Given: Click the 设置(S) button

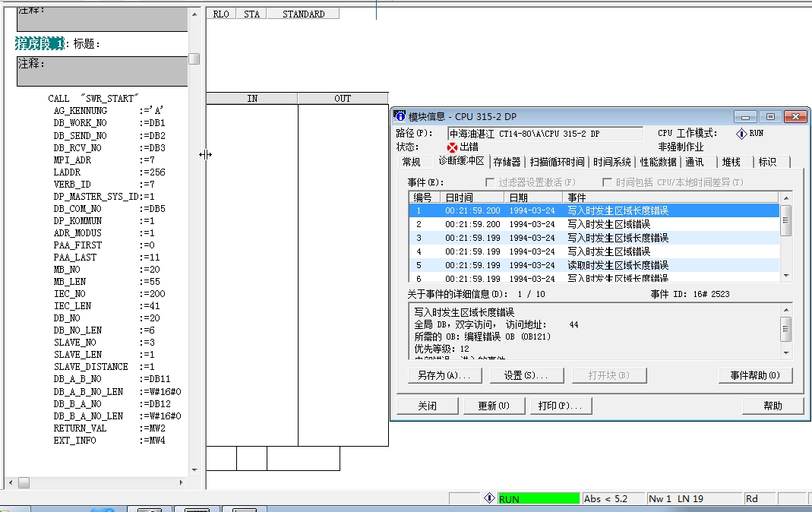Looking at the screenshot, I should pos(527,375).
